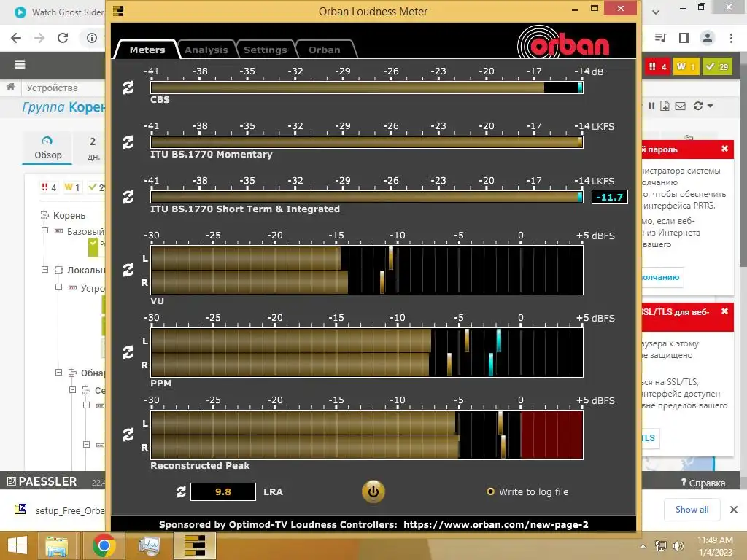
Task: Pause monitoring with the PRTG pause icon
Action: 651,106
